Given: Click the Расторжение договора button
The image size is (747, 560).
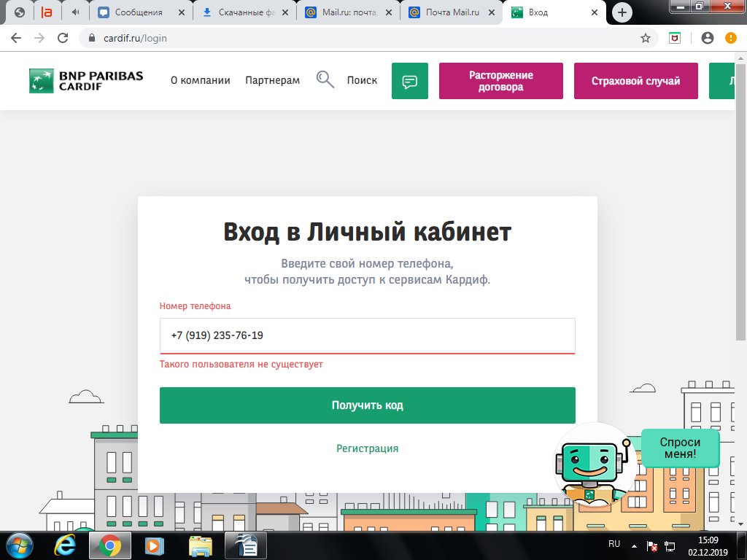Looking at the screenshot, I should (500, 81).
